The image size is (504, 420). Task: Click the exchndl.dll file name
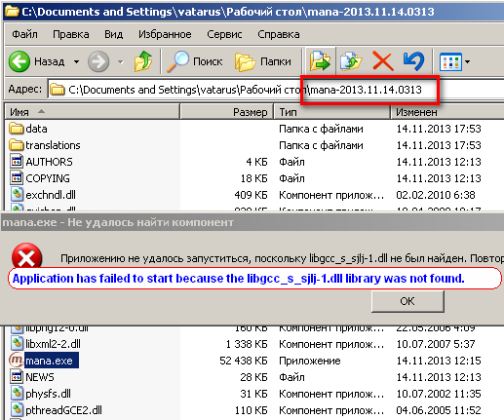[51, 195]
